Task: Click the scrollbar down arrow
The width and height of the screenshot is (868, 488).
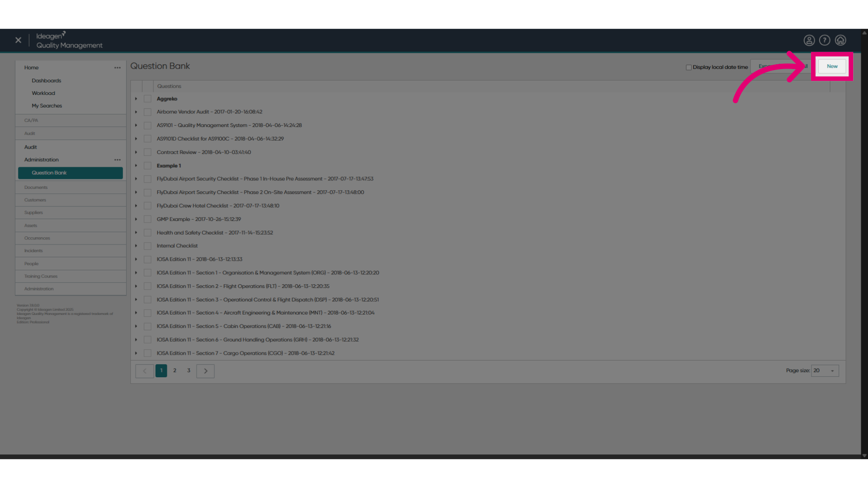Action: pos(864,455)
